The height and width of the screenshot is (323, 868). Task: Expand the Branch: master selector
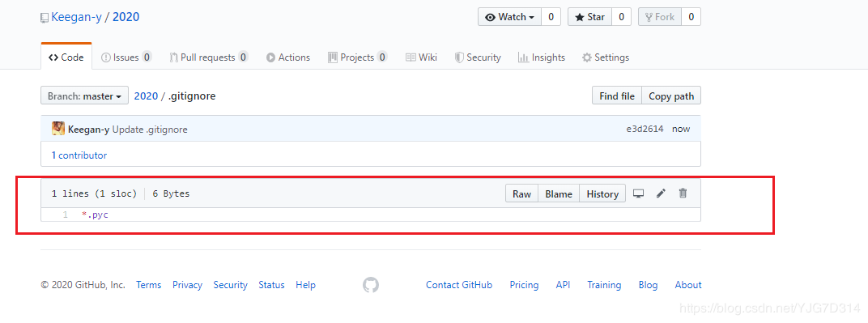point(85,96)
